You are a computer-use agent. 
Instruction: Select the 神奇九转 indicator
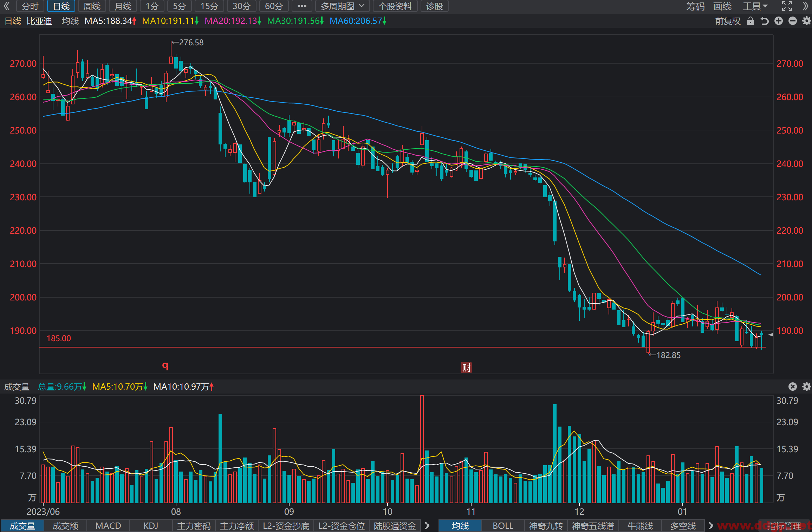click(x=546, y=526)
